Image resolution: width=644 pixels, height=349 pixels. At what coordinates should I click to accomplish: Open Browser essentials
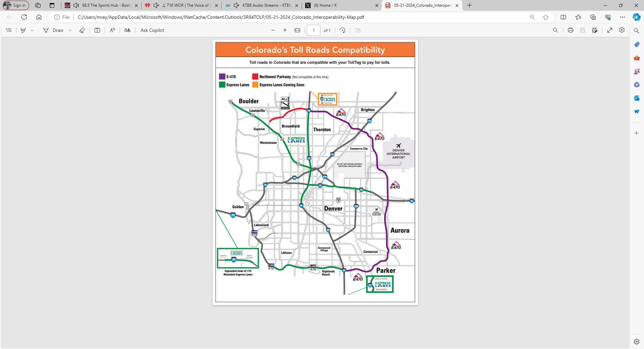(608, 17)
